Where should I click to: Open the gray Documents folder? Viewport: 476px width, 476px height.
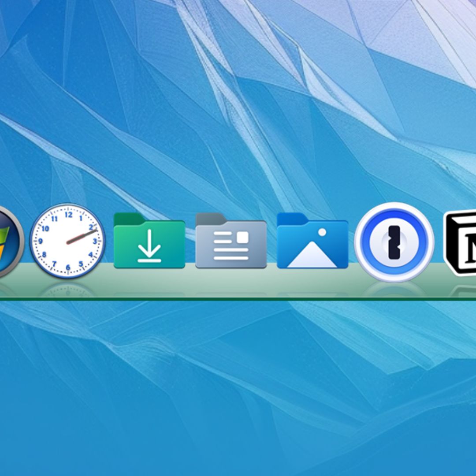231,241
